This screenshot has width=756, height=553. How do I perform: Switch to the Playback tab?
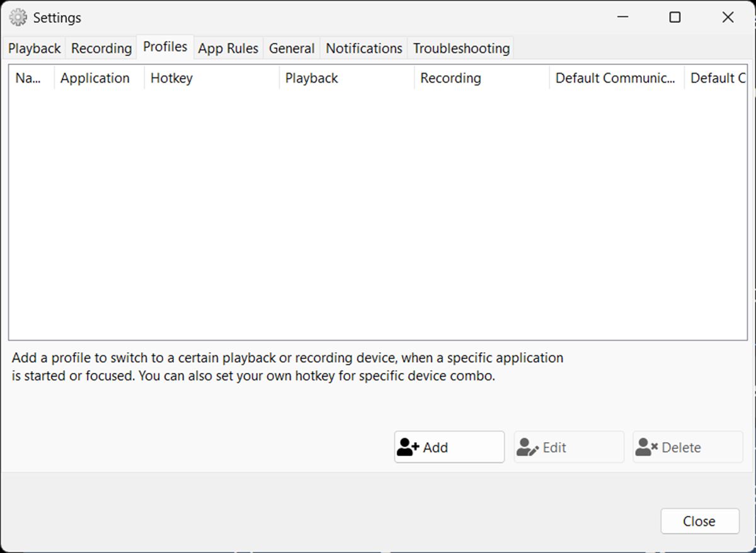(35, 48)
